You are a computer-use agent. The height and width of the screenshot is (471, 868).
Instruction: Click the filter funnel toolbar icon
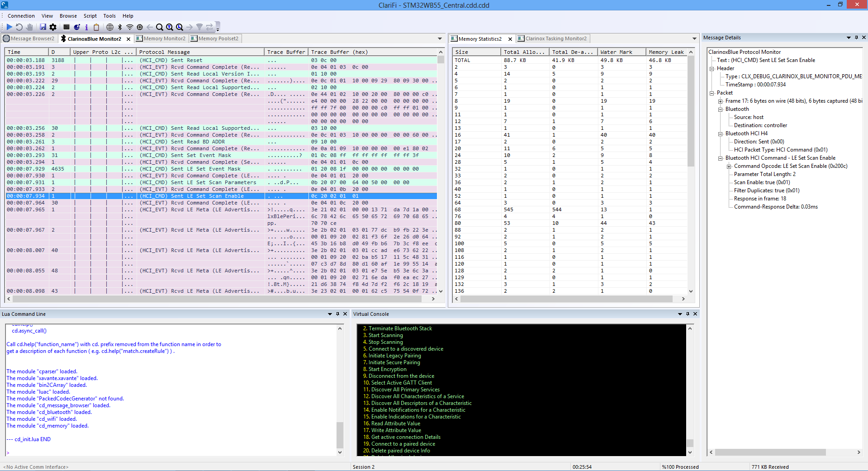pyautogui.click(x=199, y=27)
